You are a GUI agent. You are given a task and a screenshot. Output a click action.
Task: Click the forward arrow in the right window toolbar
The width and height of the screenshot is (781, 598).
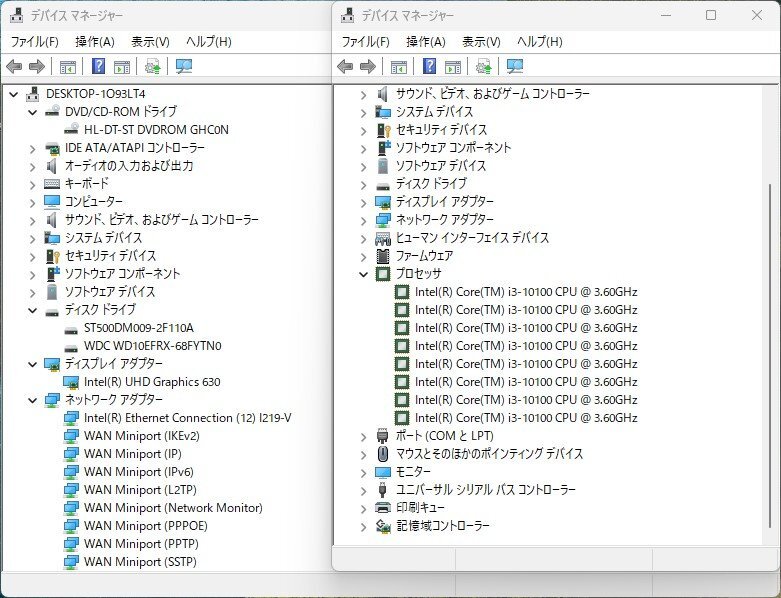coord(368,67)
